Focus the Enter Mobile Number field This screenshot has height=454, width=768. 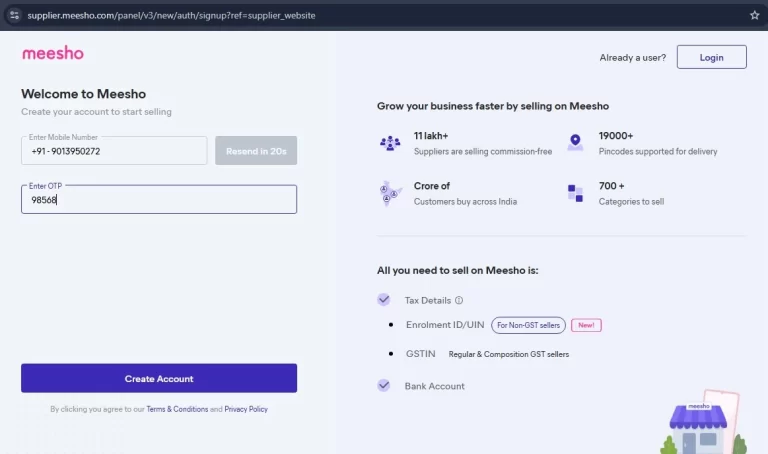(114, 150)
